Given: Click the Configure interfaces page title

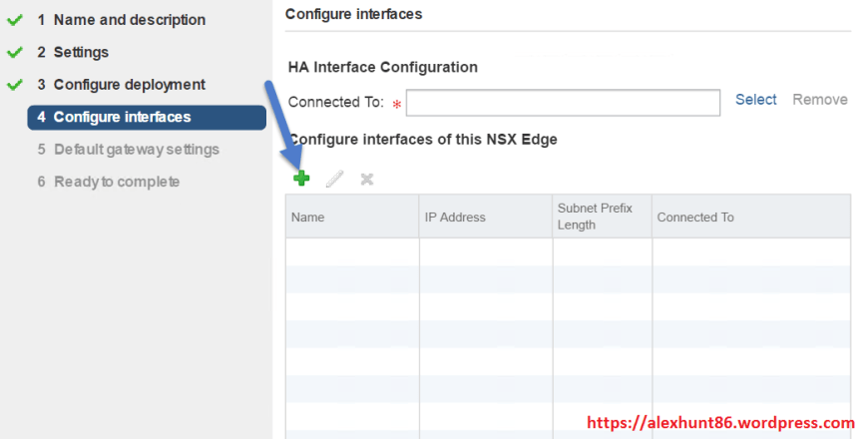Looking at the screenshot, I should (354, 14).
